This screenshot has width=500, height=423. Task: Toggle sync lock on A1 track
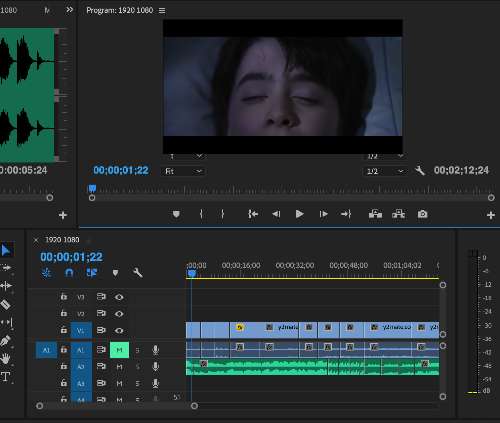coord(101,350)
